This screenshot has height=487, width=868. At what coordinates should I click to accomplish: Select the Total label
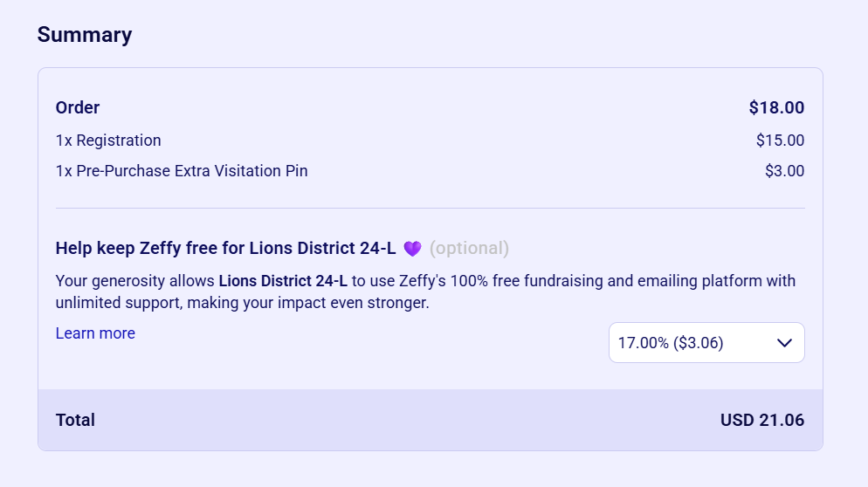coord(75,420)
